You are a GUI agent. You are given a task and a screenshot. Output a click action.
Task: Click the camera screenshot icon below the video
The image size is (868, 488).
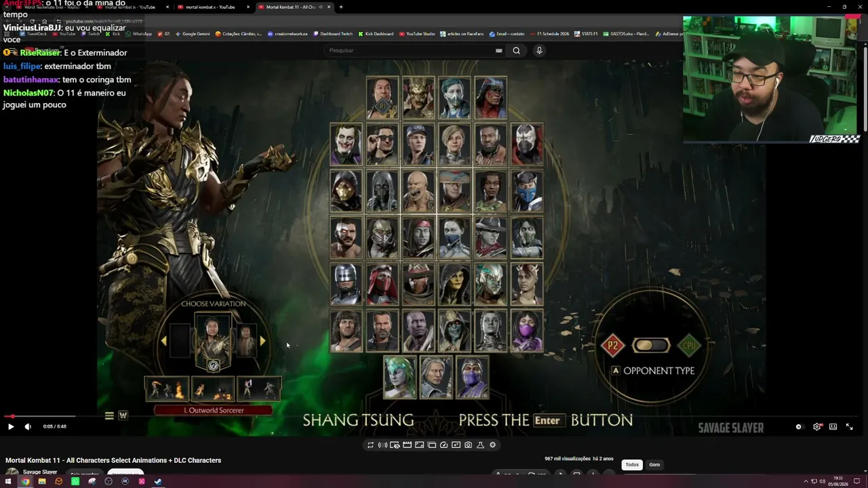click(468, 445)
